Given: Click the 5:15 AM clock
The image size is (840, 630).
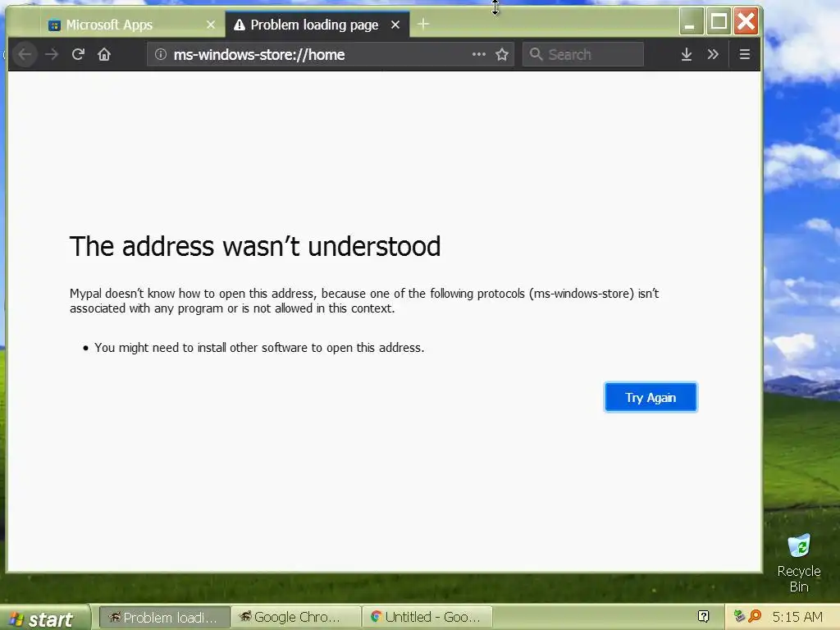Looking at the screenshot, I should point(797,617).
